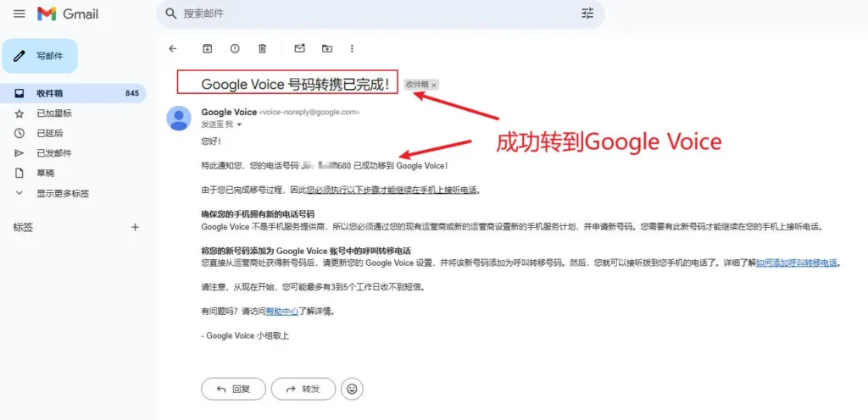
Task: Open more actions three-dot menu
Action: point(352,48)
